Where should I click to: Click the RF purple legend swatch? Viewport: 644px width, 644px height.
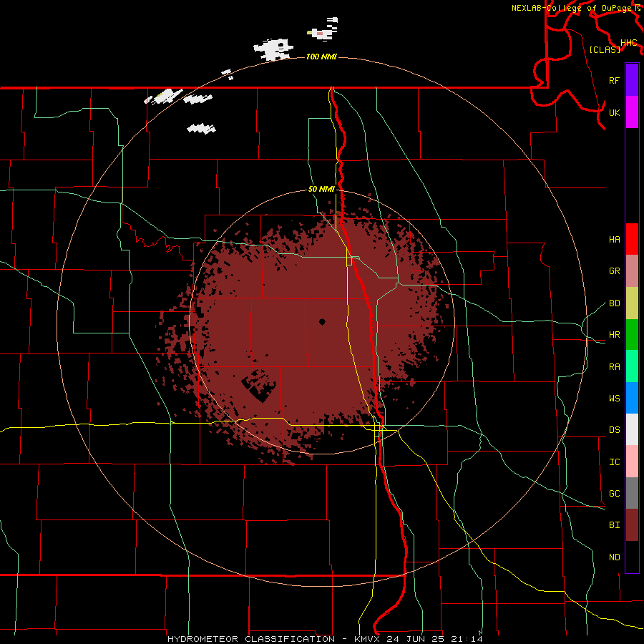632,80
